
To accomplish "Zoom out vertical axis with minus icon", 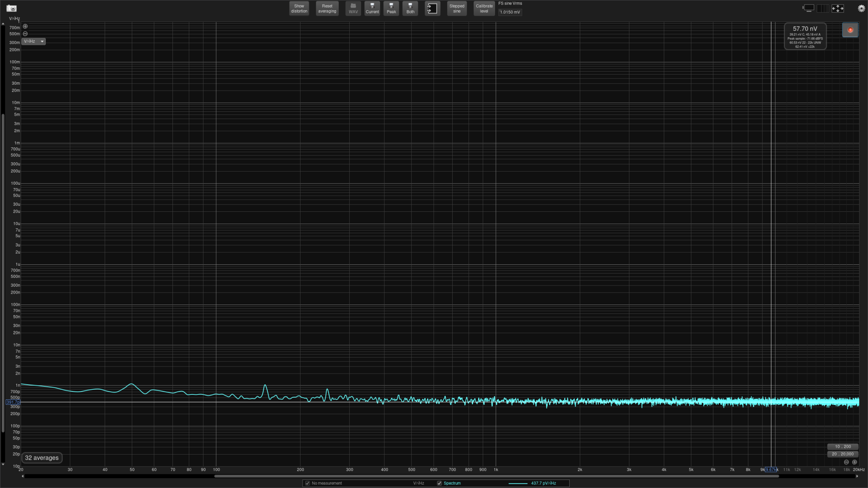I will point(25,33).
